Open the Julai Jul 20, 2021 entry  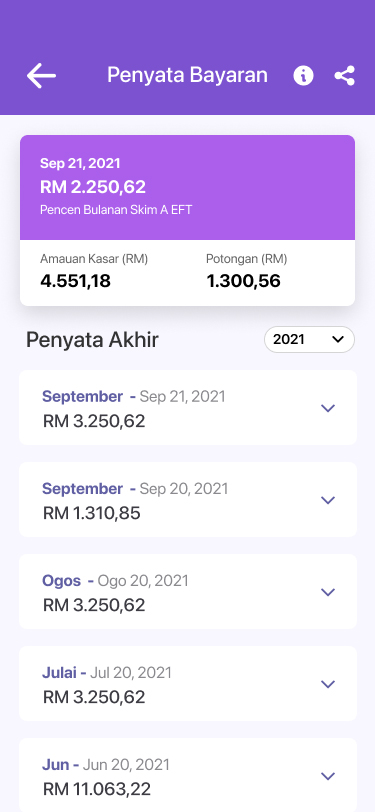pyautogui.click(x=188, y=684)
